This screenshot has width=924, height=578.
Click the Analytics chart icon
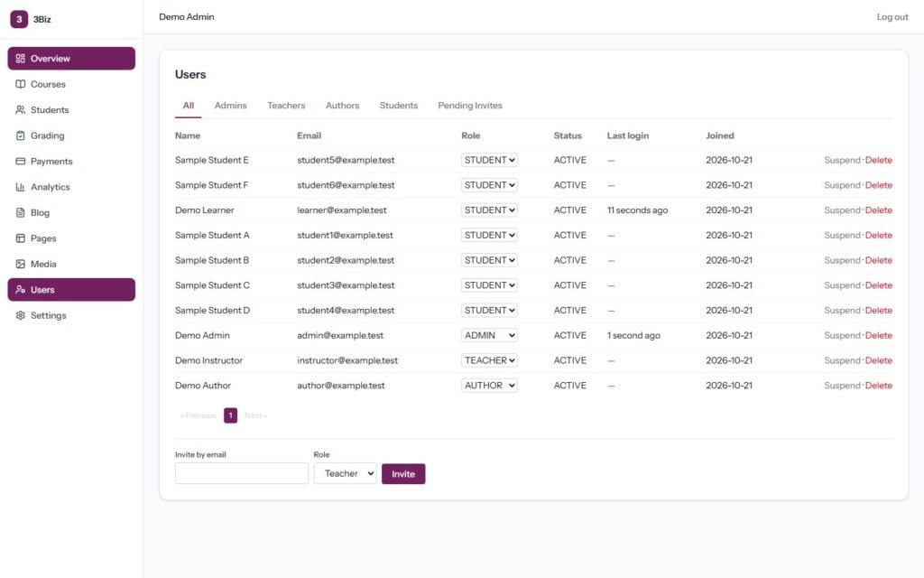coord(20,187)
